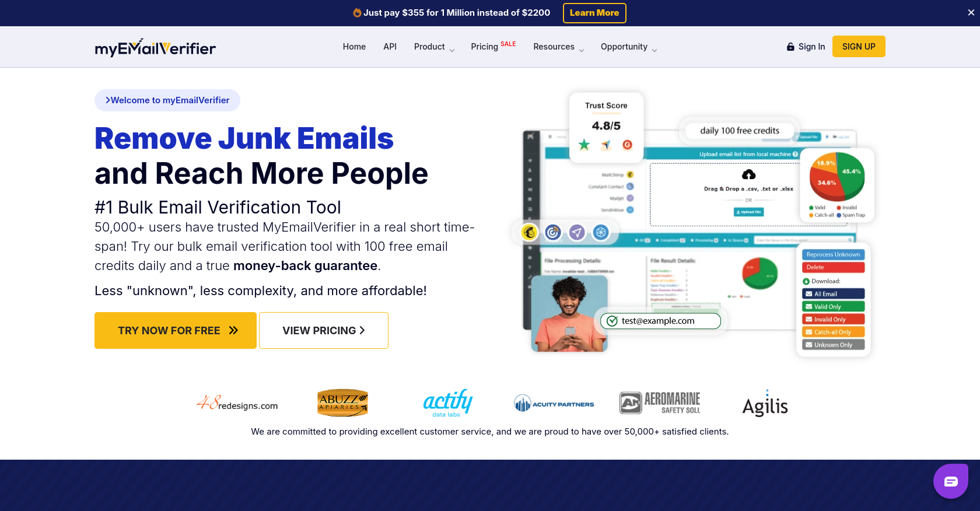Click the man with phone photo
This screenshot has width=980, height=511.
tap(569, 313)
